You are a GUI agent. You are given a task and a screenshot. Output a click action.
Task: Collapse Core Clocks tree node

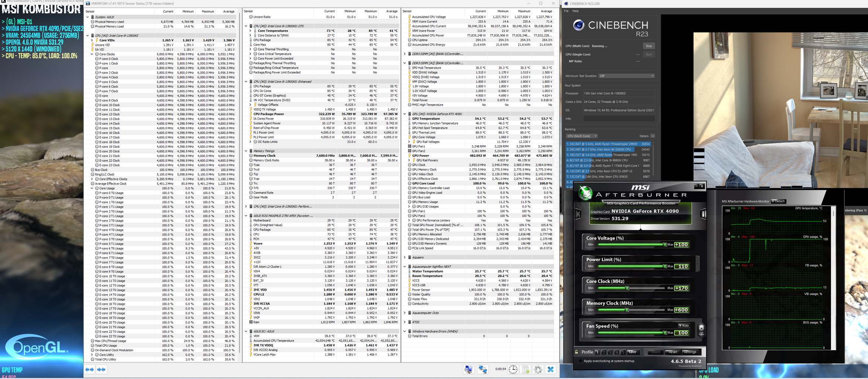coord(92,54)
